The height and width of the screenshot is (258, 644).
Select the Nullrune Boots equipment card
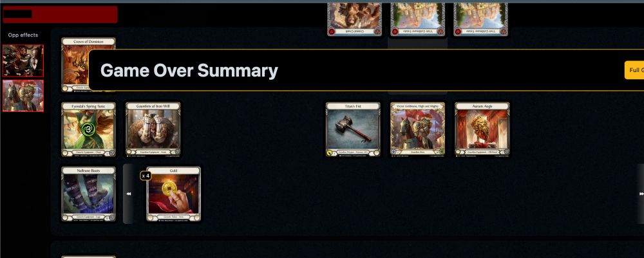point(88,194)
